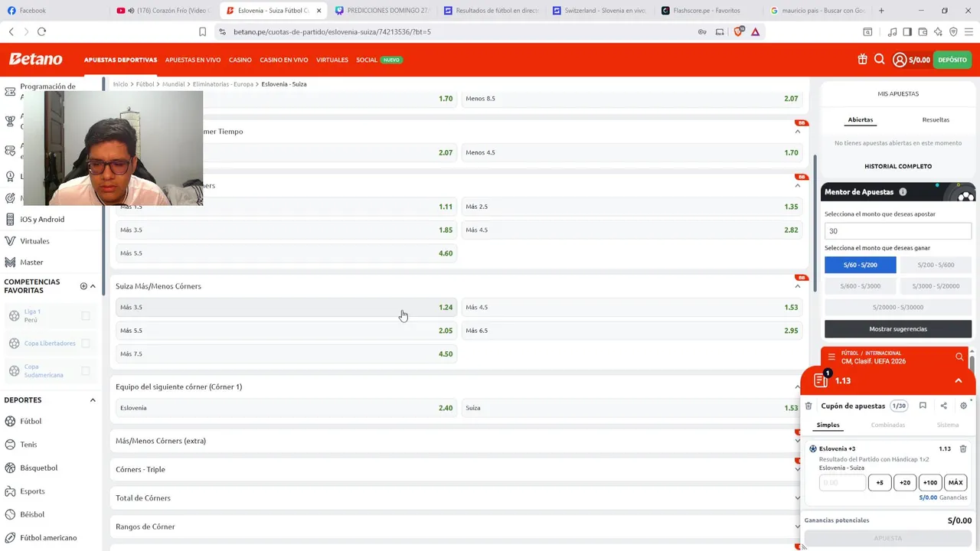Toggle browser sidebar panel icon

click(907, 31)
